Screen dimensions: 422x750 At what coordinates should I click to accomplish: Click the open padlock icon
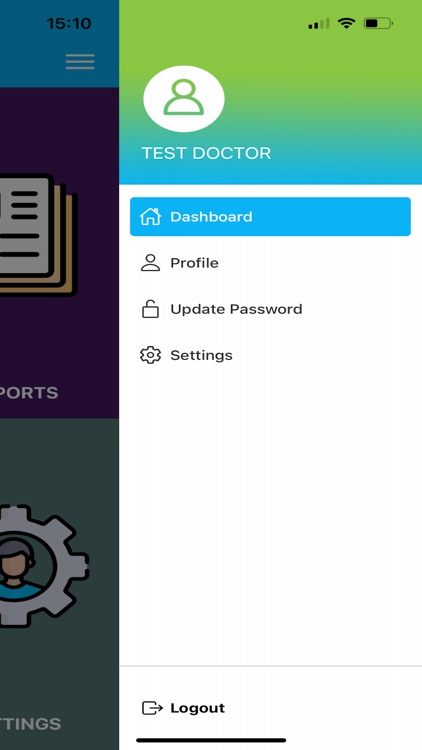click(150, 309)
